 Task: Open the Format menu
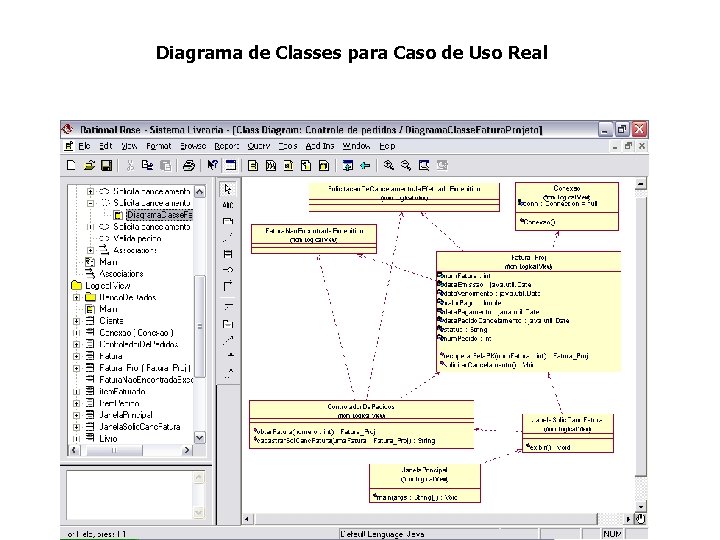[x=158, y=146]
